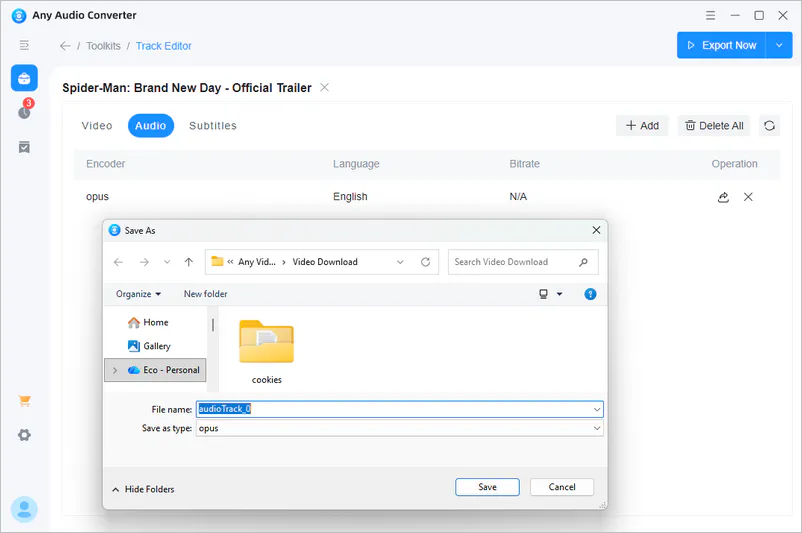Click Video Download in the address path
The image size is (802, 533).
click(325, 262)
